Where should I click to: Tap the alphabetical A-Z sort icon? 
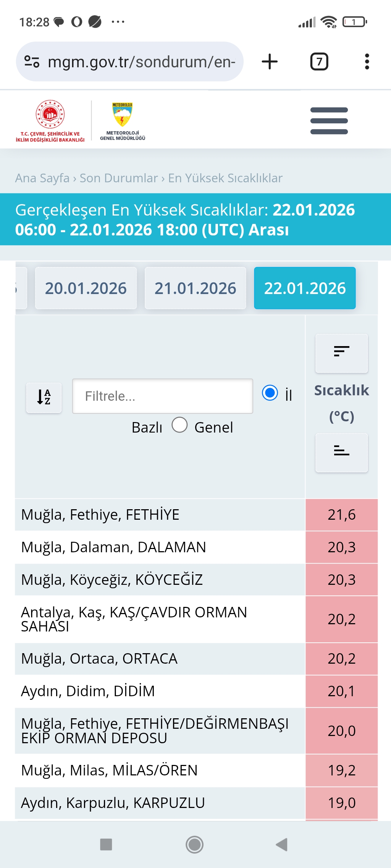point(44,397)
